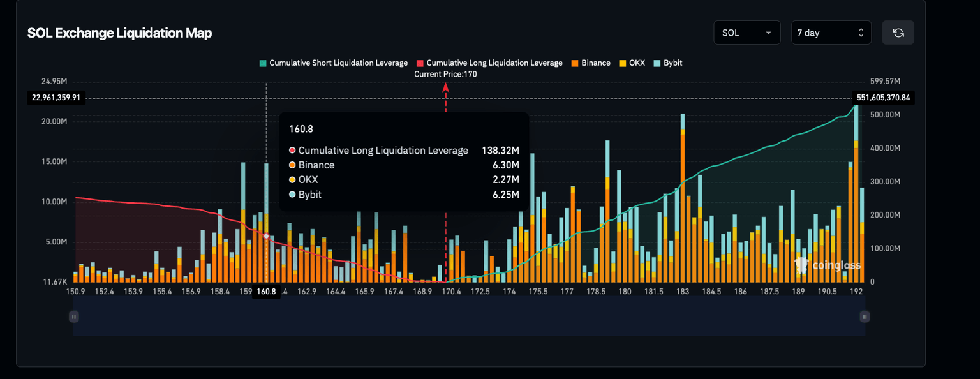Click the refresh chart icon button
This screenshot has width=980, height=379.
(x=898, y=33)
